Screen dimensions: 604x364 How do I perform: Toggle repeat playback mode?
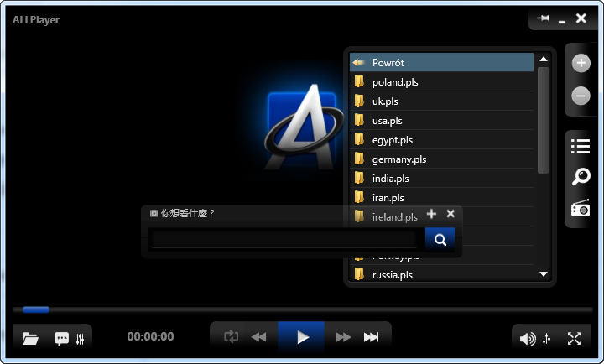coord(232,337)
